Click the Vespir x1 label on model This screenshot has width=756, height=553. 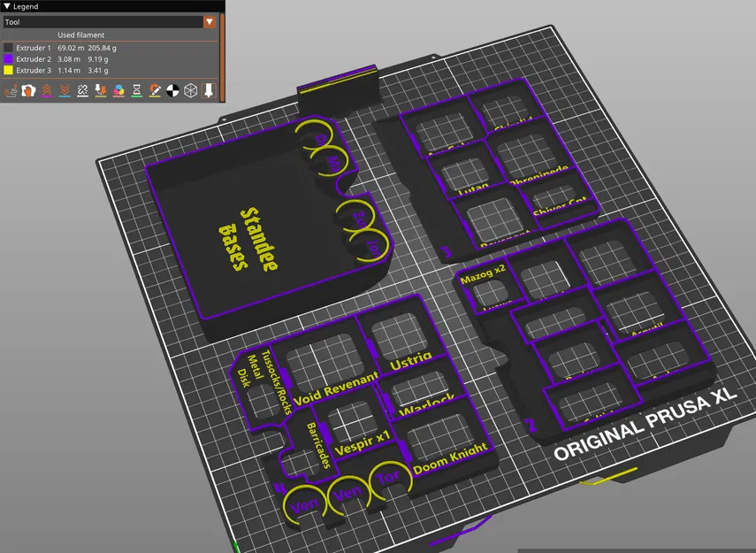coord(363,444)
